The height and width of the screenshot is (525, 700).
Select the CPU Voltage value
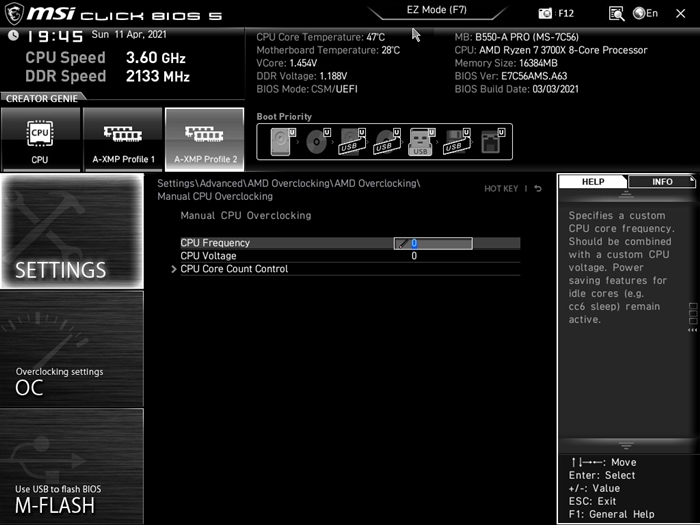(414, 256)
